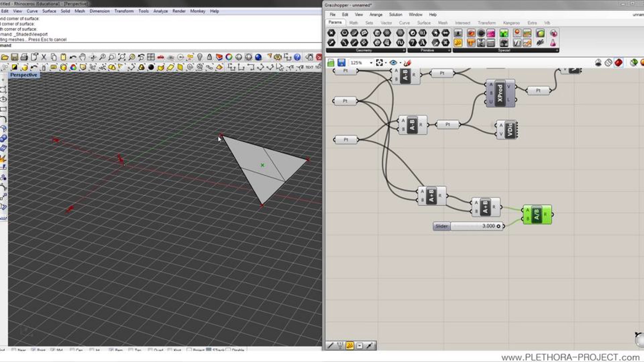Open the Layers panel icon
This screenshot has width=644, height=362.
[219, 57]
